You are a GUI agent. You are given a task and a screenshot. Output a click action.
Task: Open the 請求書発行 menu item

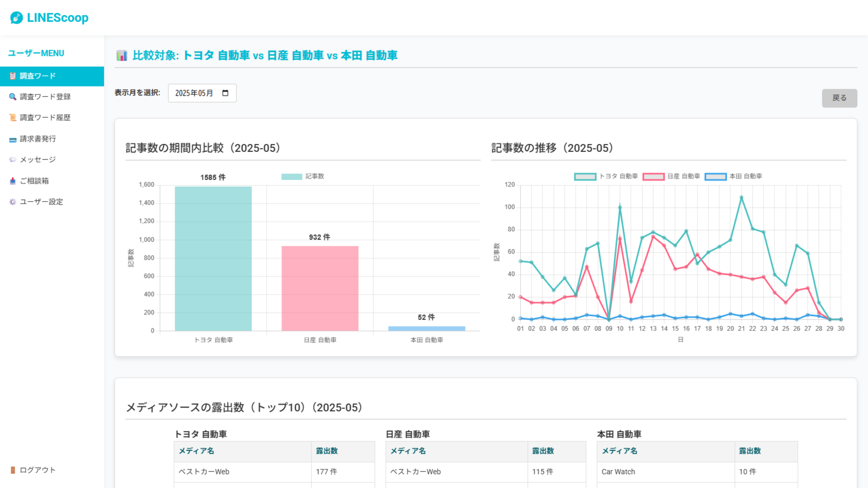(x=38, y=139)
